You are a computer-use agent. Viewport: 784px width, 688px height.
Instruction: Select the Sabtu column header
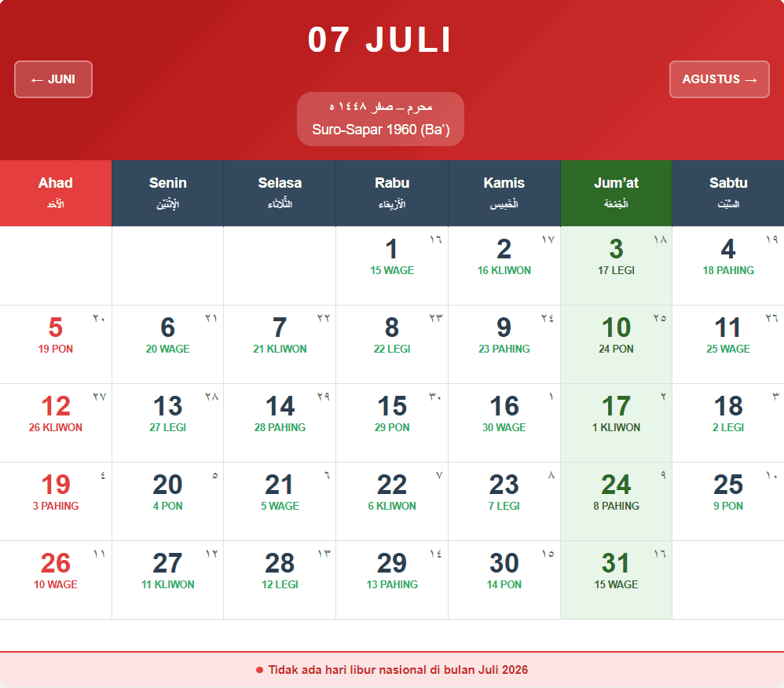[728, 193]
